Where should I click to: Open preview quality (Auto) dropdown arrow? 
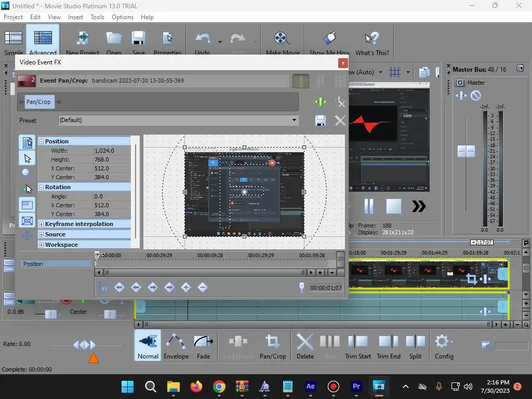[x=380, y=72]
